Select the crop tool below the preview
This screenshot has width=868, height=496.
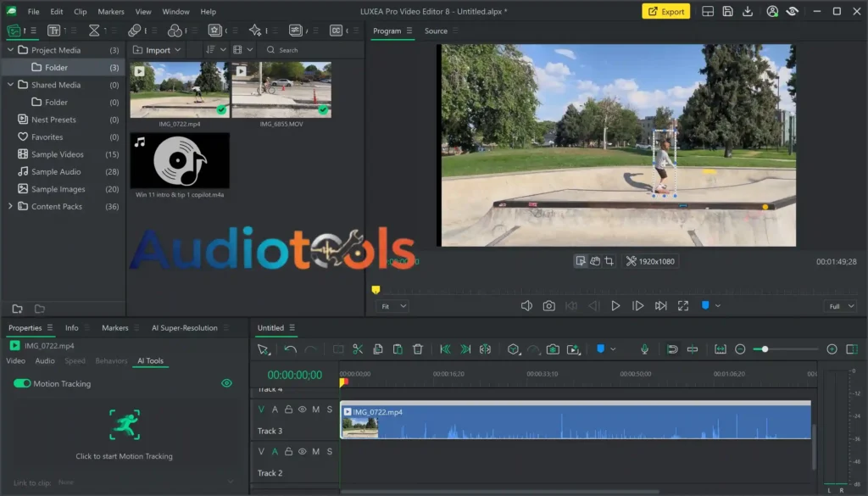[x=609, y=261]
